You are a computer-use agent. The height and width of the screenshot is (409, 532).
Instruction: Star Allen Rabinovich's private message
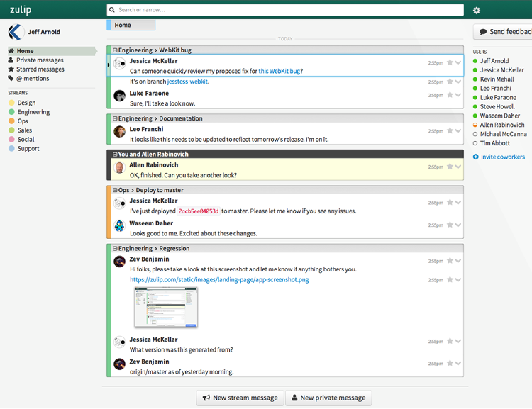pos(449,167)
